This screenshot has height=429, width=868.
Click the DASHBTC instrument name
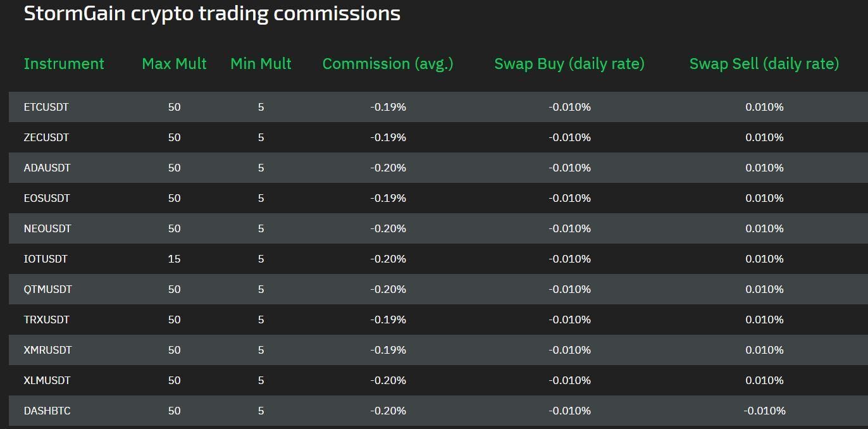pos(47,411)
